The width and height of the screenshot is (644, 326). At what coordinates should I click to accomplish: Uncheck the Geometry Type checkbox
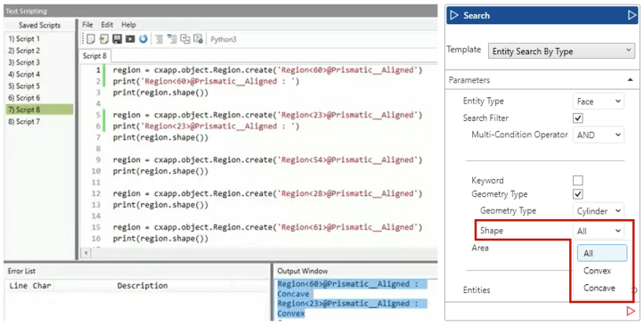[x=578, y=194]
